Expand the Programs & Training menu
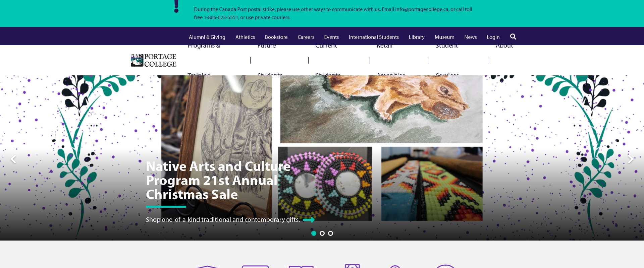This screenshot has height=268, width=644. (x=204, y=60)
